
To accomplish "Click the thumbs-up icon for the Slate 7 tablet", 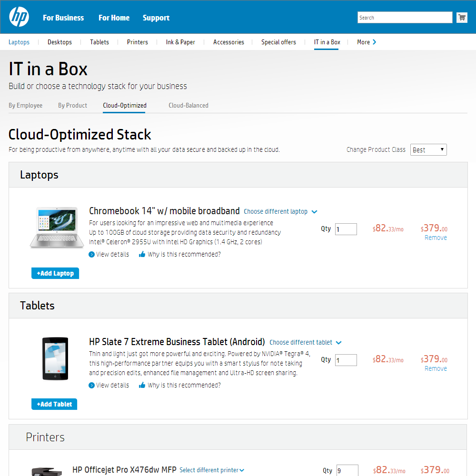I will [141, 385].
